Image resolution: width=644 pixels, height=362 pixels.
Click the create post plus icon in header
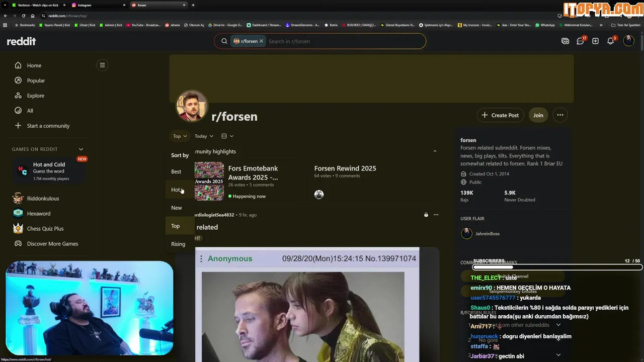(x=595, y=41)
